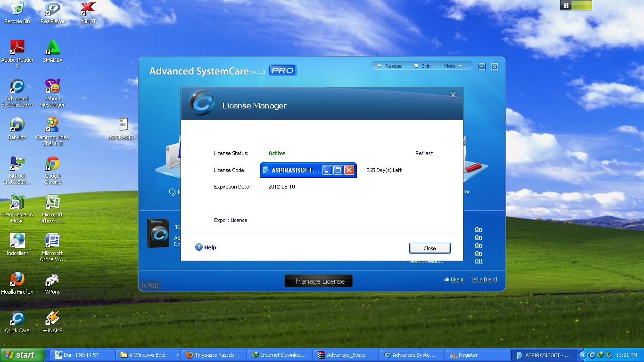Switch to Tinypaste Pasteb... taskbar item
Screen dimensions: 644x362
[x=214, y=355]
